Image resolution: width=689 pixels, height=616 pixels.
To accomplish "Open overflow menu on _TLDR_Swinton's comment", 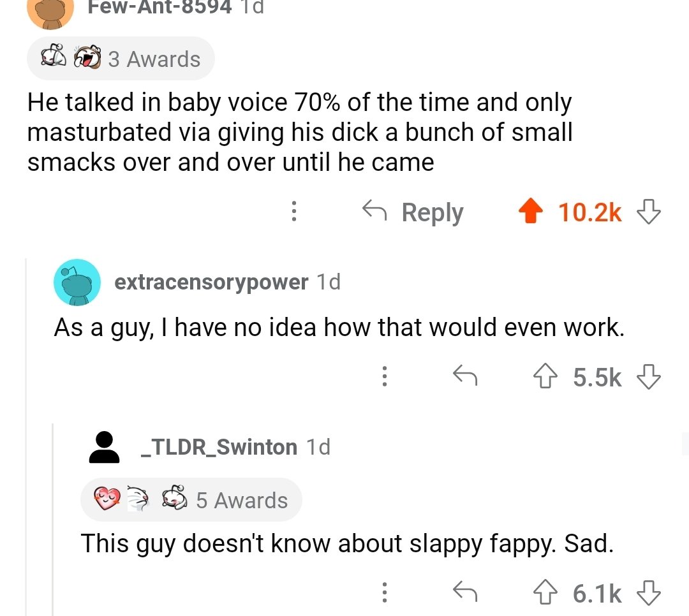I will pos(384,593).
